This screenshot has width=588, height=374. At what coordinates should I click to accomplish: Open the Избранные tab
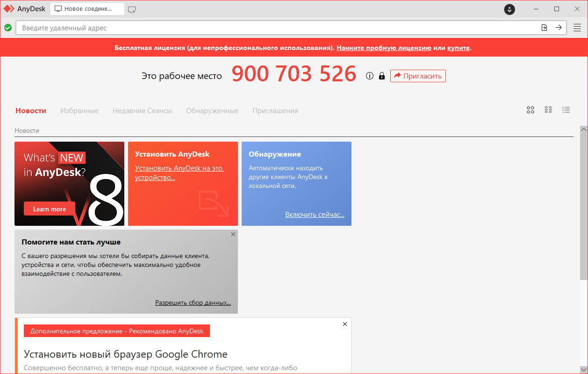coord(79,111)
